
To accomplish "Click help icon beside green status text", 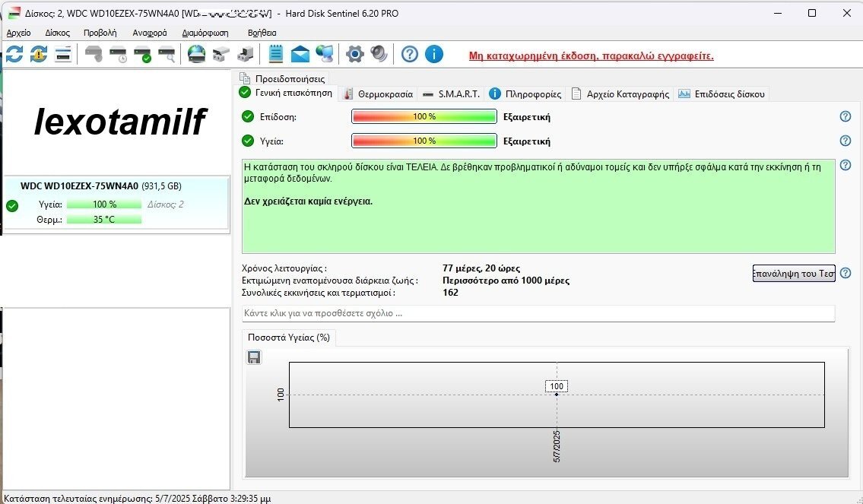I will tap(846, 165).
